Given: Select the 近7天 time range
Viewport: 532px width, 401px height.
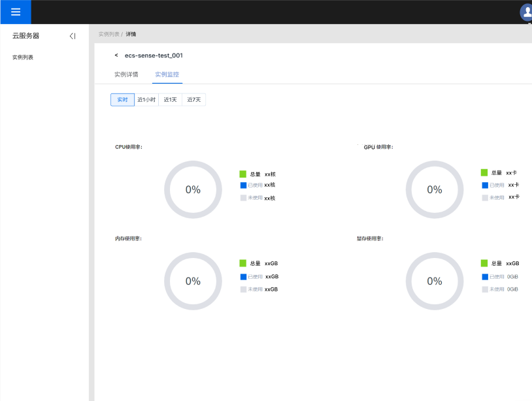Looking at the screenshot, I should pos(193,100).
